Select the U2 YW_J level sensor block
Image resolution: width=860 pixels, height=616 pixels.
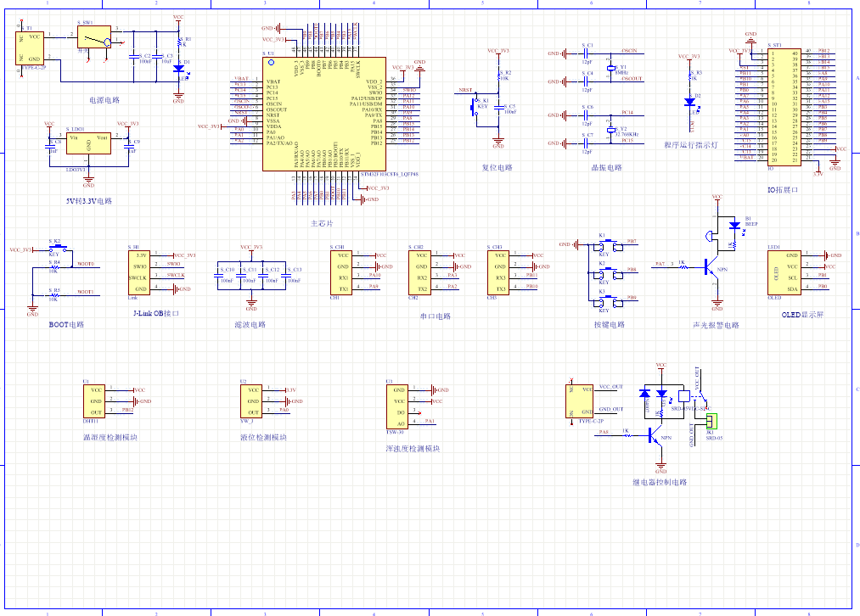pyautogui.click(x=251, y=401)
